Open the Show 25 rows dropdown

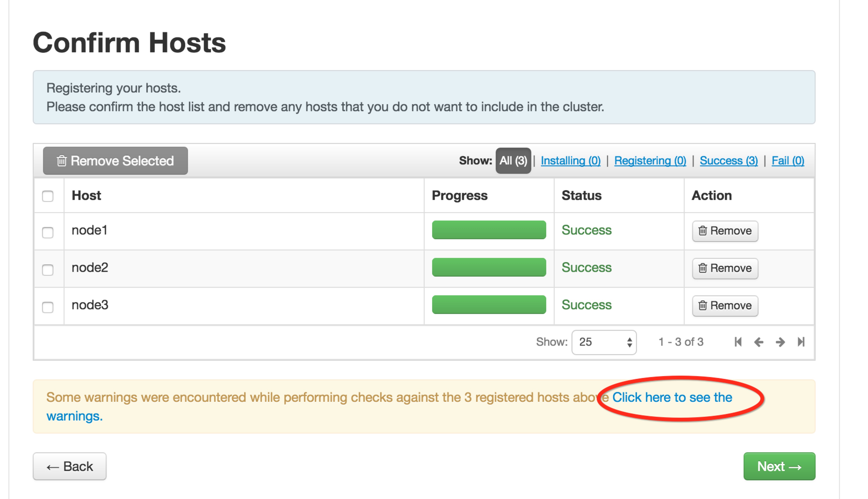pos(604,342)
